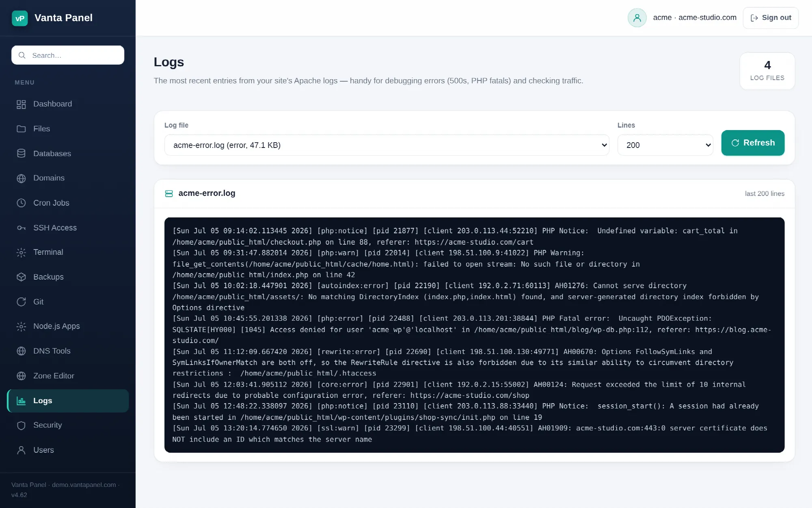Click the 09:14:02 PHP Notice cart_total log entry
Screen dimensions: 812x508
(455, 237)
